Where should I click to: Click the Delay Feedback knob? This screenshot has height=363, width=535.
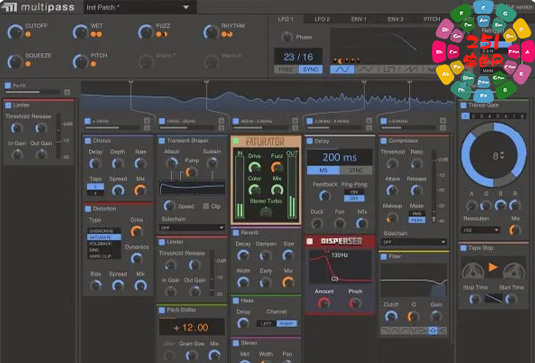tap(324, 195)
